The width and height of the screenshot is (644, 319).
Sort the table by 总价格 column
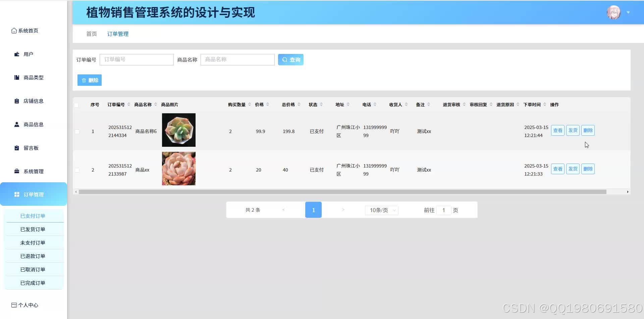point(288,104)
